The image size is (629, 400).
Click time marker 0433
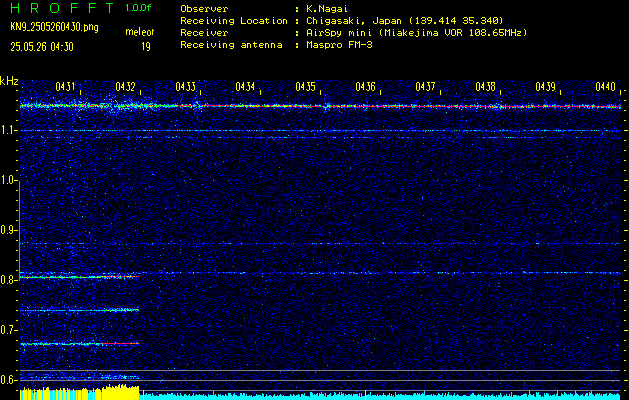tap(185, 86)
